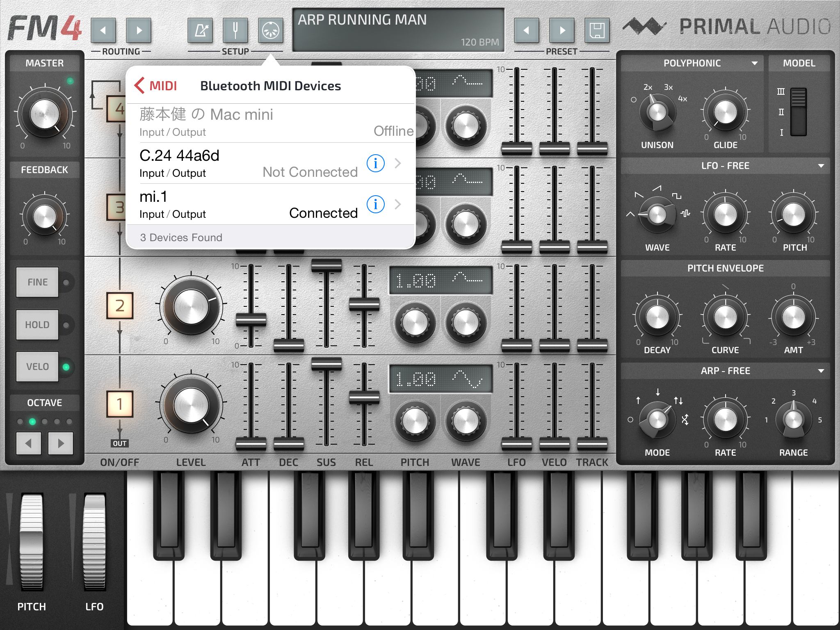Viewport: 840px width, 630px height.
Task: Toggle the FINE button
Action: tap(37, 282)
